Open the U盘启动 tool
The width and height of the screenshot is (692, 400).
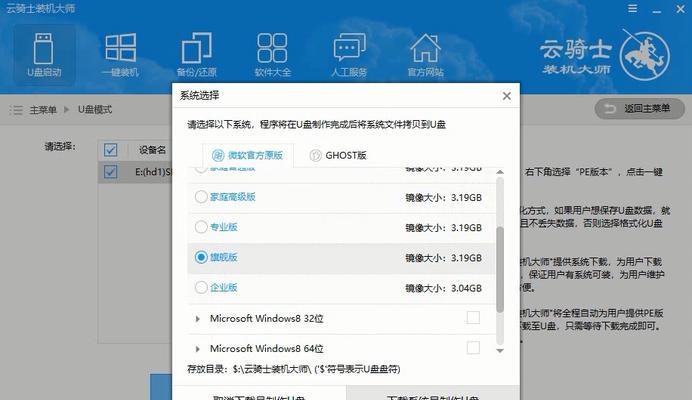click(x=44, y=55)
